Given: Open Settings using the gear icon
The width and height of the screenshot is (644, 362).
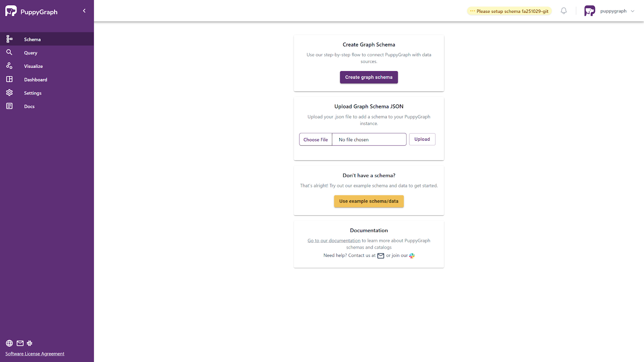Looking at the screenshot, I should pyautogui.click(x=9, y=93).
